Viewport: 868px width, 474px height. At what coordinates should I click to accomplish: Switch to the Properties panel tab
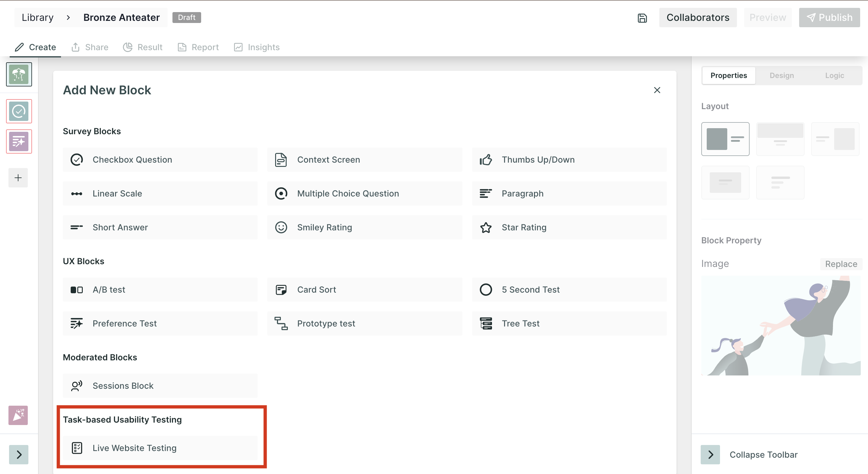coord(728,76)
